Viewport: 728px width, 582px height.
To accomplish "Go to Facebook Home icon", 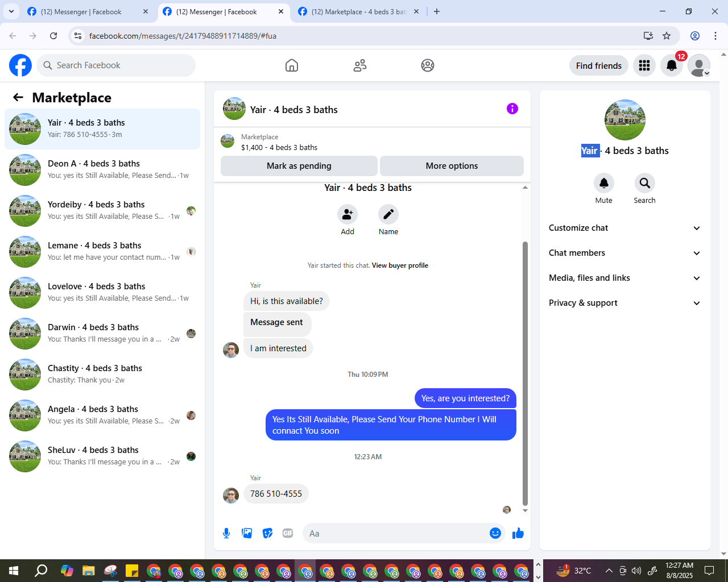I will 292,65.
